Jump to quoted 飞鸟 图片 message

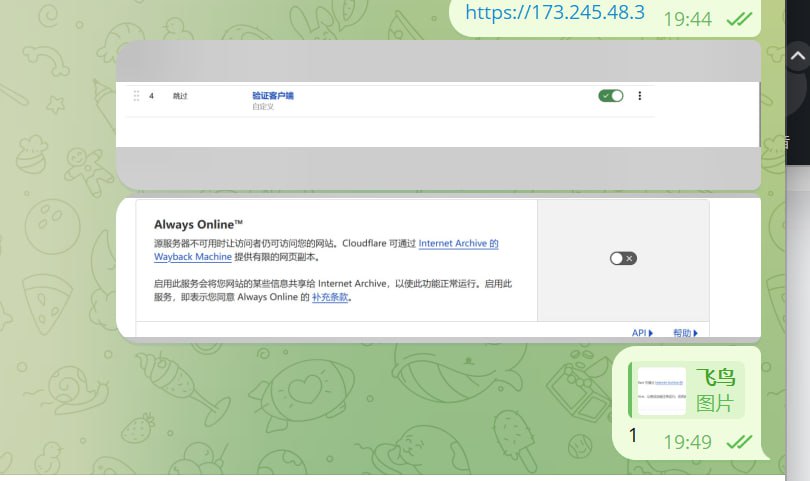pos(715,390)
